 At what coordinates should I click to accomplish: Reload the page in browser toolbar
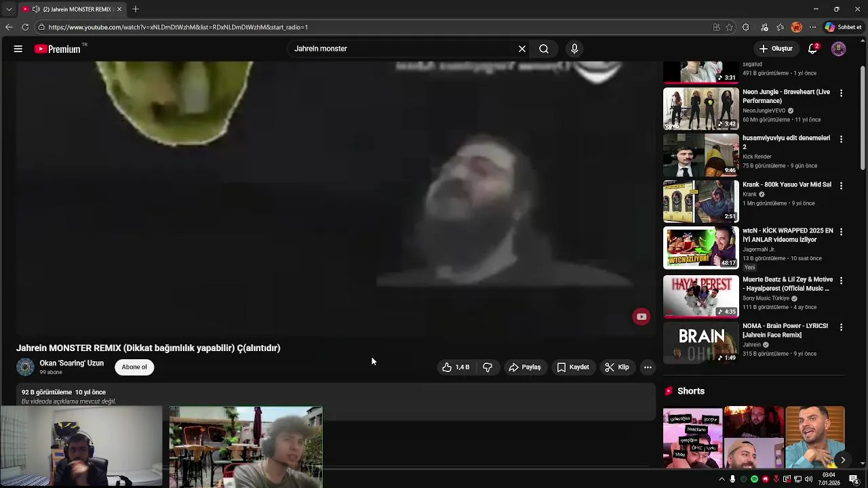coord(25,27)
